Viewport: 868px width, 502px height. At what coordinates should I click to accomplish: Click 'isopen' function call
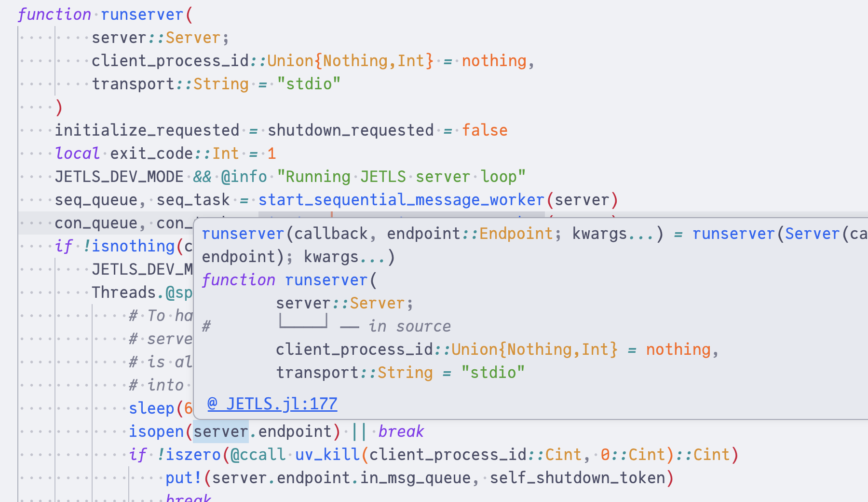pos(156,432)
